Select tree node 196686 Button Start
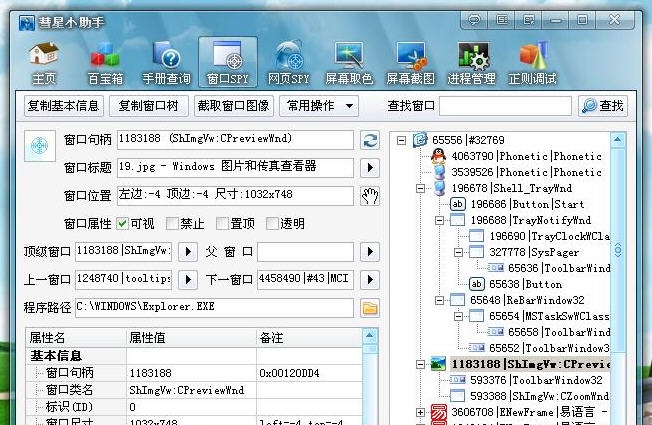 click(x=527, y=204)
